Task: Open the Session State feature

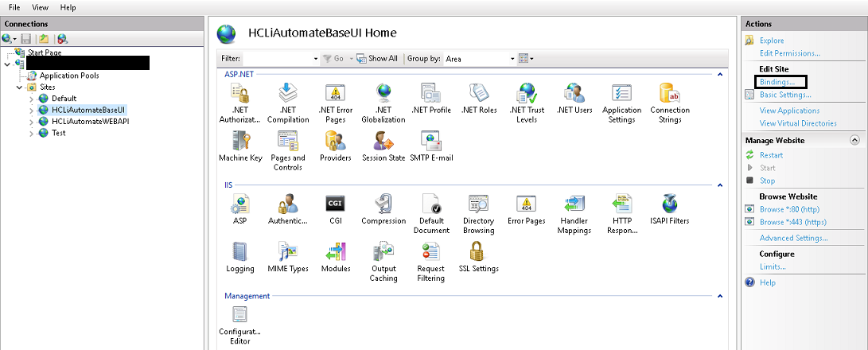Action: tap(383, 146)
